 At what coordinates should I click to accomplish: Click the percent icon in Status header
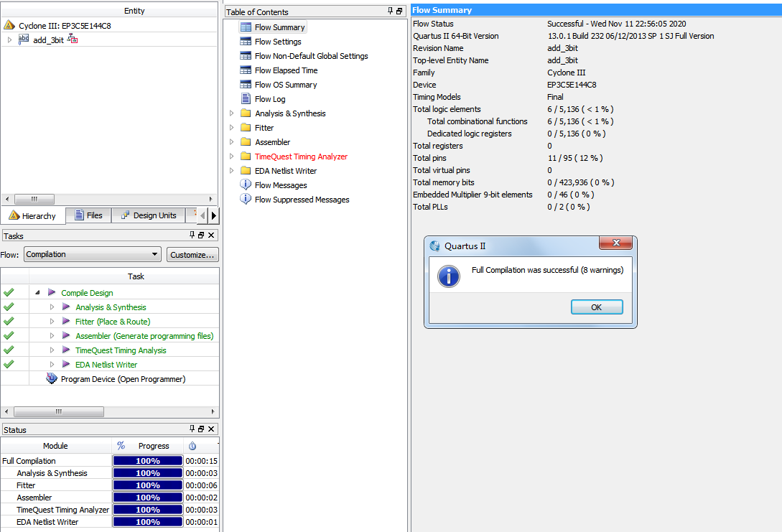click(121, 445)
